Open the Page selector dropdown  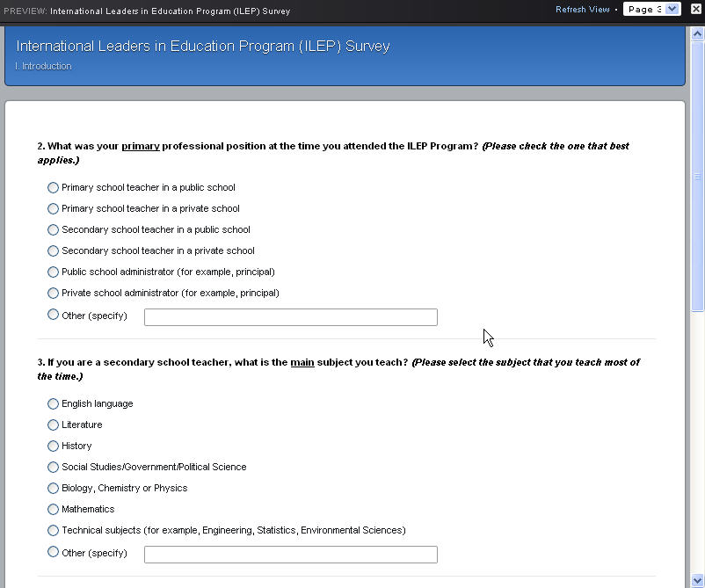(x=651, y=9)
